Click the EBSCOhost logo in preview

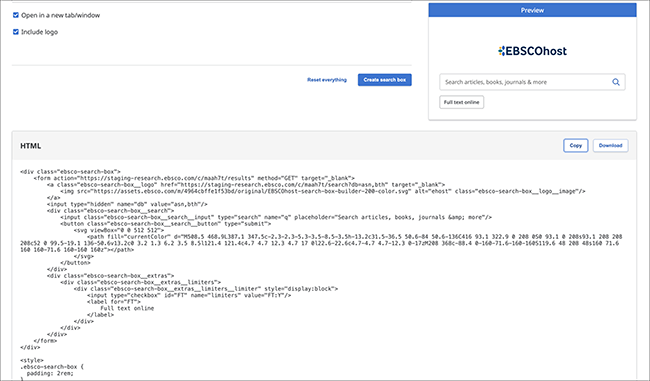tap(532, 51)
